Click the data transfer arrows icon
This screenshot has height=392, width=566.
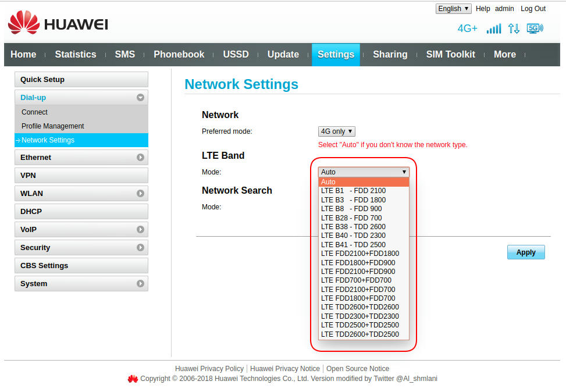click(x=513, y=28)
